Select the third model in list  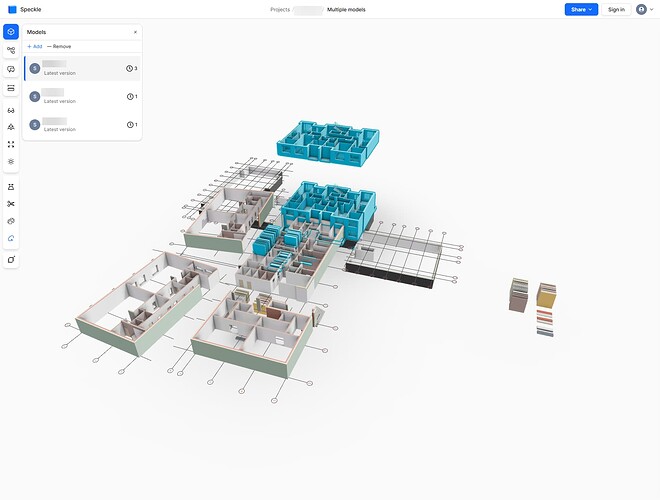75,125
